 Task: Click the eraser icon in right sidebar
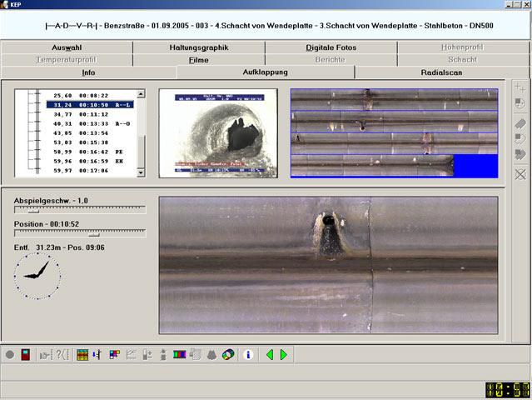520,123
